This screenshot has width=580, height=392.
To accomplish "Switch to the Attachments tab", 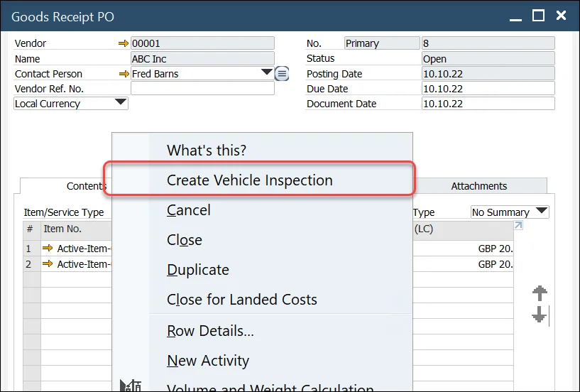I will [478, 186].
